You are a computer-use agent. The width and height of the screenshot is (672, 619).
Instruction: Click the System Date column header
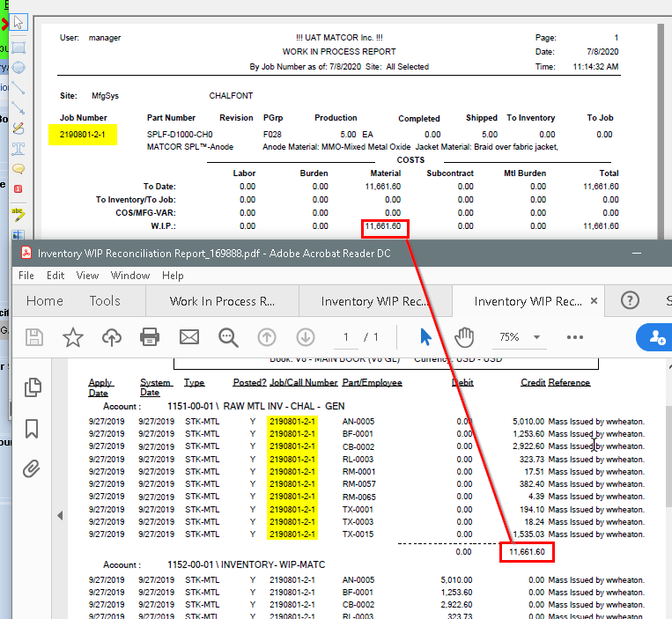[x=155, y=387]
